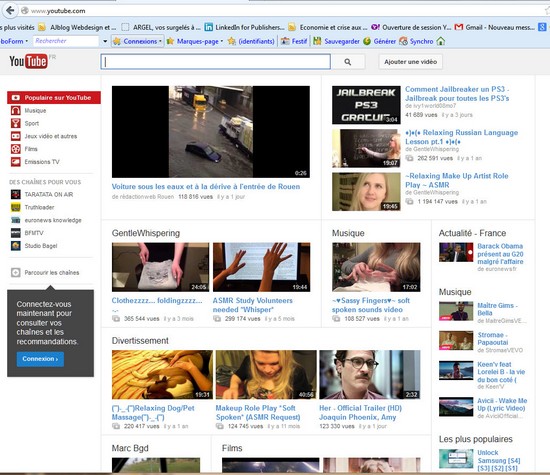Click the BFMTV channel icon
The image size is (550, 475).
point(15,233)
